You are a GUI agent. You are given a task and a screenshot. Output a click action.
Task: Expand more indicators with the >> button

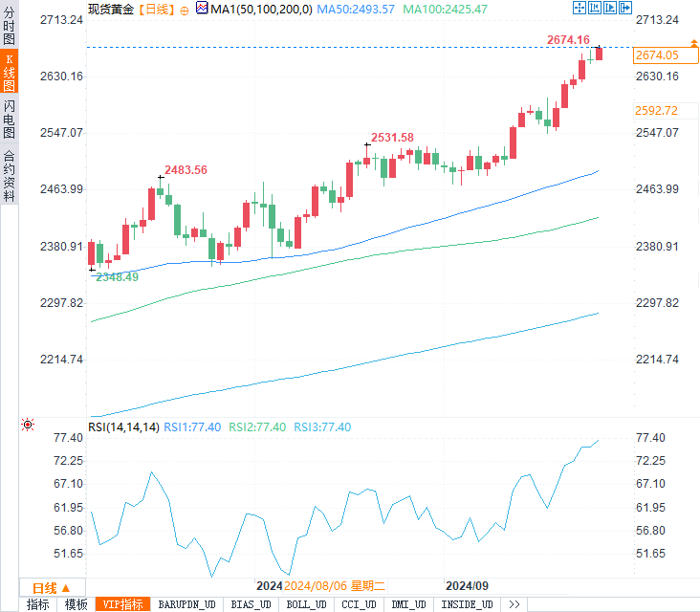click(514, 604)
